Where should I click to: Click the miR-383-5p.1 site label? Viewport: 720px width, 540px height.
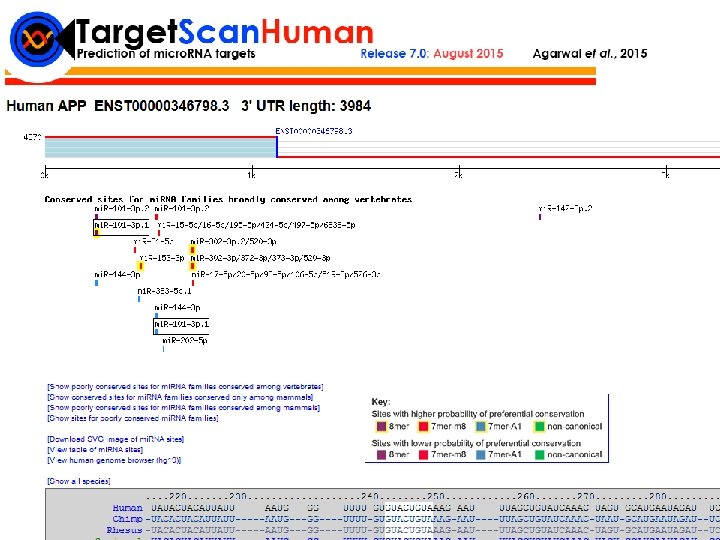(164, 291)
